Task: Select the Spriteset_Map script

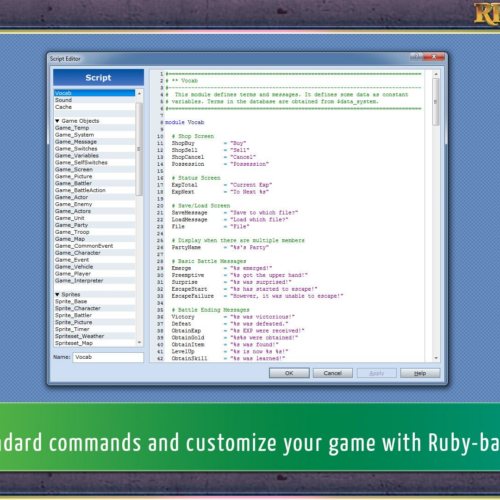Action: click(95, 343)
